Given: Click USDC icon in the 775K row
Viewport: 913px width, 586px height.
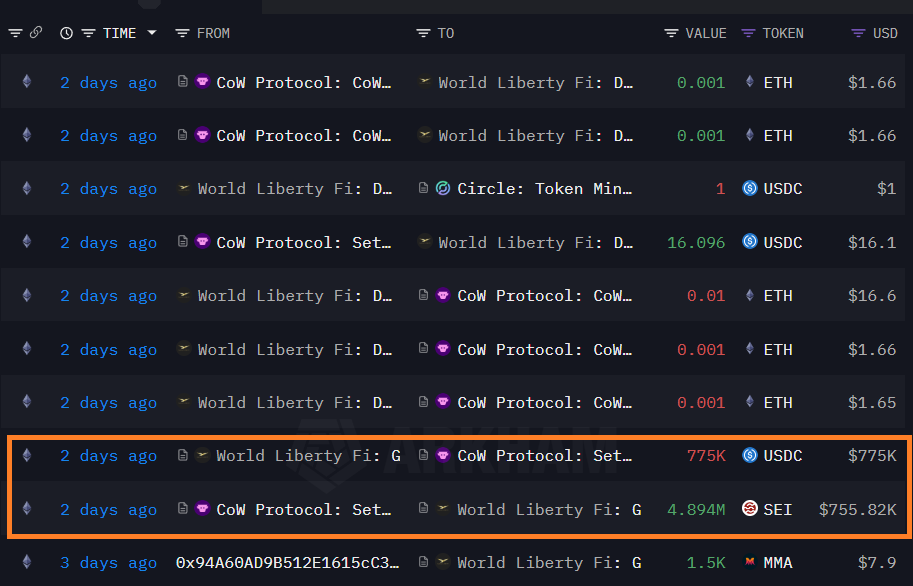Looking at the screenshot, I should pos(749,456).
